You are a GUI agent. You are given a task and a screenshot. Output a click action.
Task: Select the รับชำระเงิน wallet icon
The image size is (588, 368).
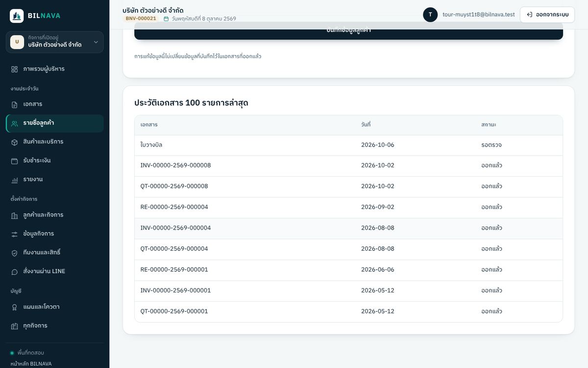coord(15,160)
